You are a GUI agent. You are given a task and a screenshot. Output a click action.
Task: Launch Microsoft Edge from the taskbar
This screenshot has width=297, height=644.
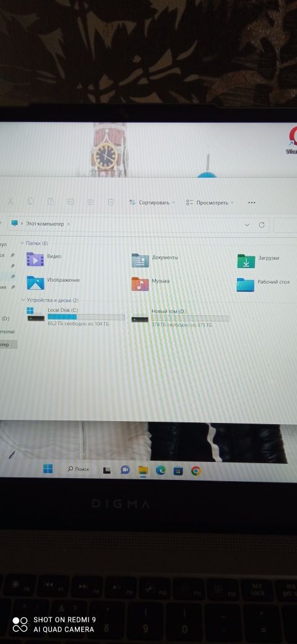[160, 471]
